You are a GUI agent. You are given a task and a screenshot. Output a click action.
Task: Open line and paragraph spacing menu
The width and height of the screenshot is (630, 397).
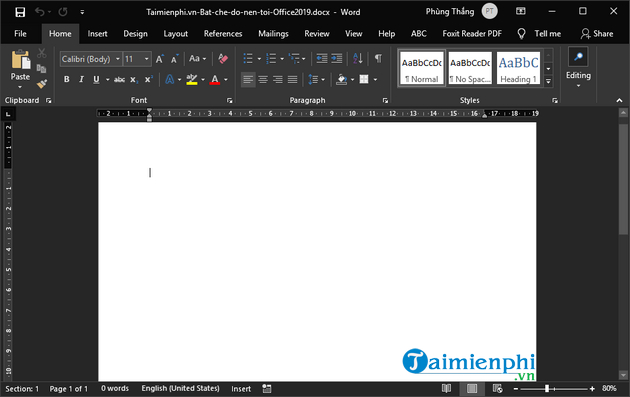[x=316, y=80]
